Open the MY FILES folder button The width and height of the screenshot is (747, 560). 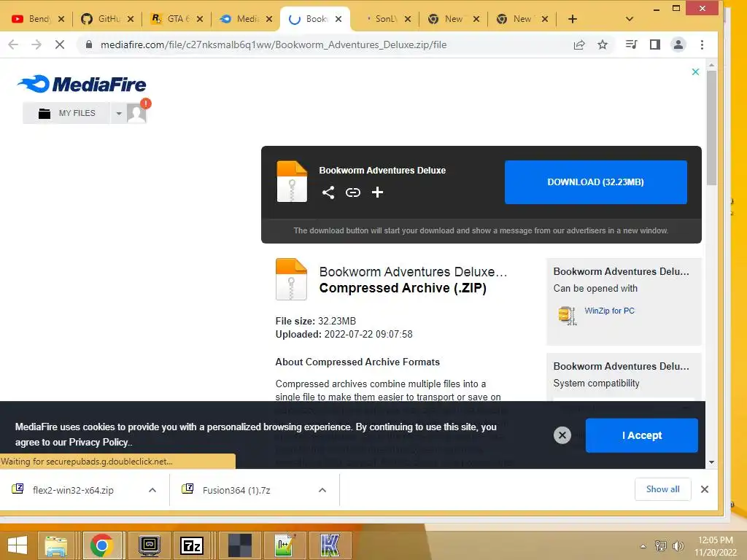pyautogui.click(x=66, y=113)
